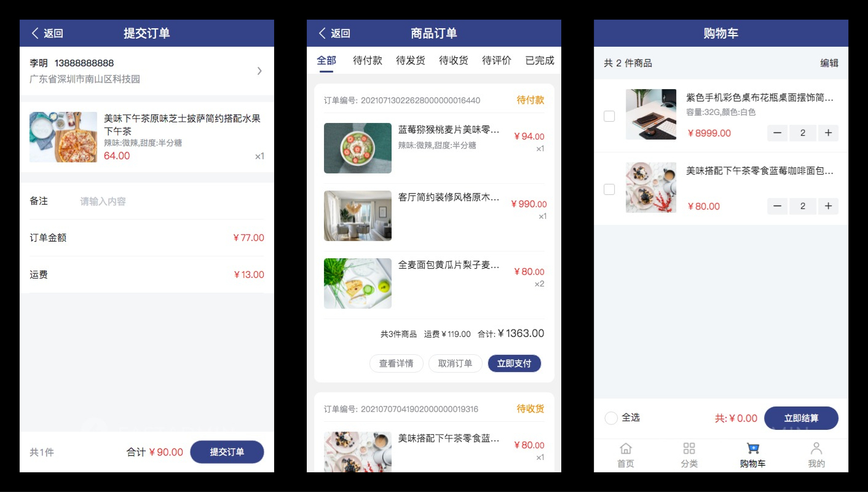Toggle the 全选 select-all radio

(611, 418)
